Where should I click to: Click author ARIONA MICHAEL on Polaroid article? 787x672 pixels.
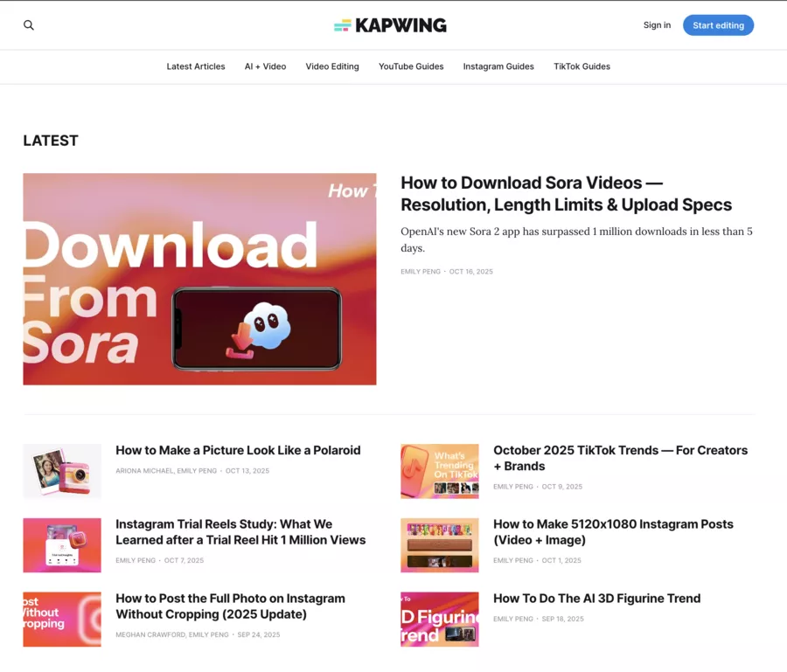pos(143,470)
